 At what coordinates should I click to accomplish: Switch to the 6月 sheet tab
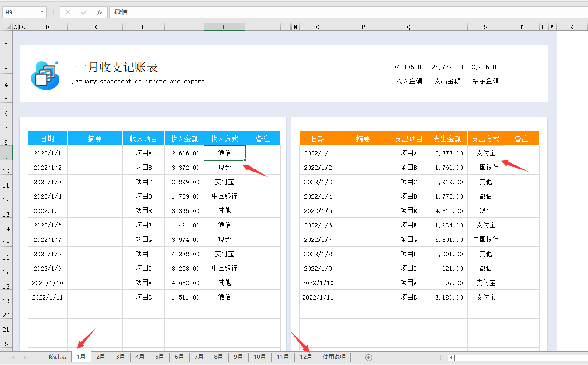coord(179,357)
